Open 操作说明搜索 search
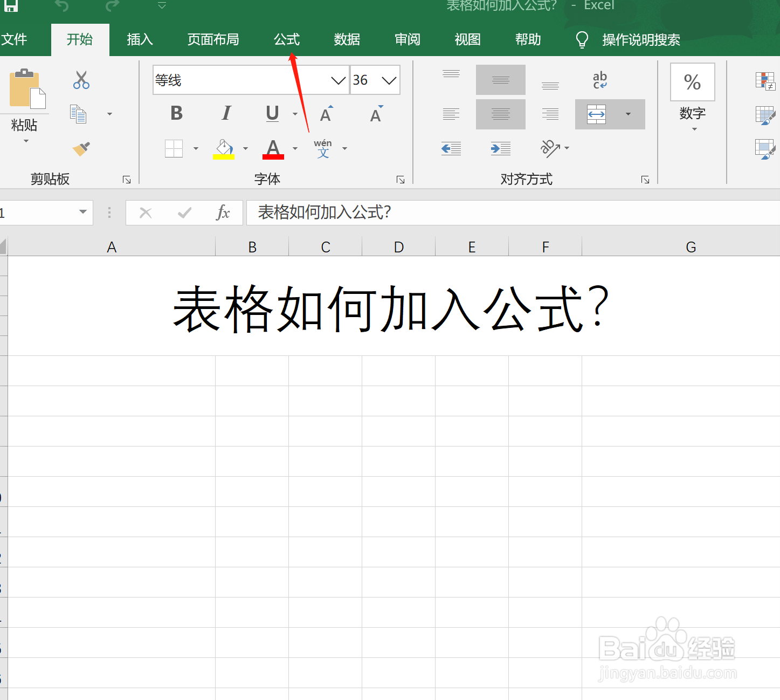This screenshot has height=700, width=780. [x=641, y=39]
